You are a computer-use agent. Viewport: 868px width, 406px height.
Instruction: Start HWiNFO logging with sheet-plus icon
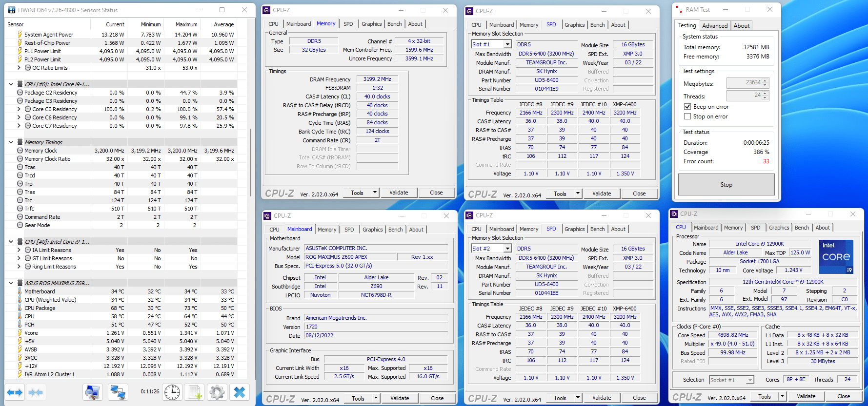(195, 392)
